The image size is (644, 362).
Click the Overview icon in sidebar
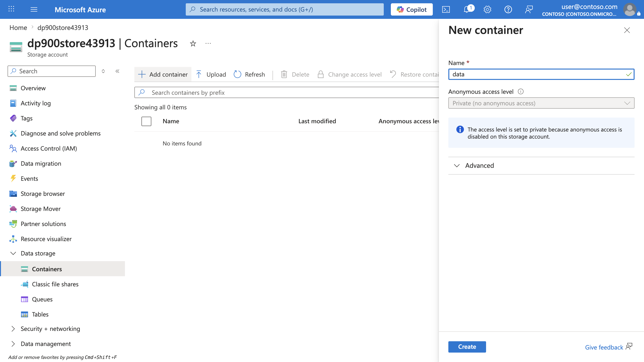(13, 88)
